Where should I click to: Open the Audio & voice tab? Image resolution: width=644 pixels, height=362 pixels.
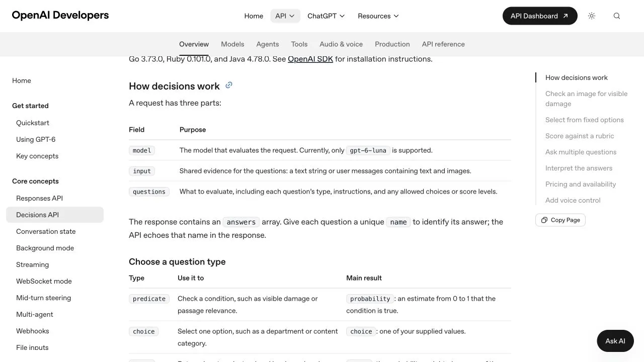(341, 44)
